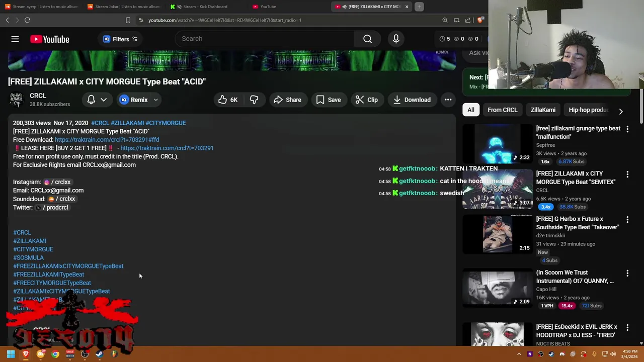Click #FREECITYMORGUETypeBeat hashtag
This screenshot has height=362, width=644.
52,283
